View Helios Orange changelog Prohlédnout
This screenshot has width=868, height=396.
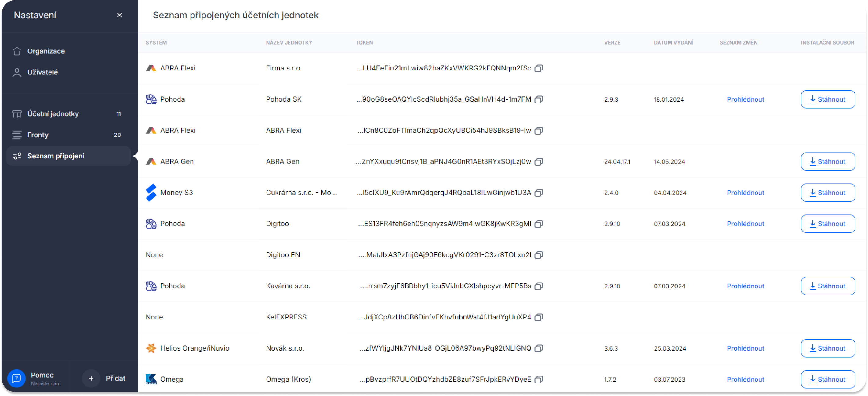click(745, 348)
